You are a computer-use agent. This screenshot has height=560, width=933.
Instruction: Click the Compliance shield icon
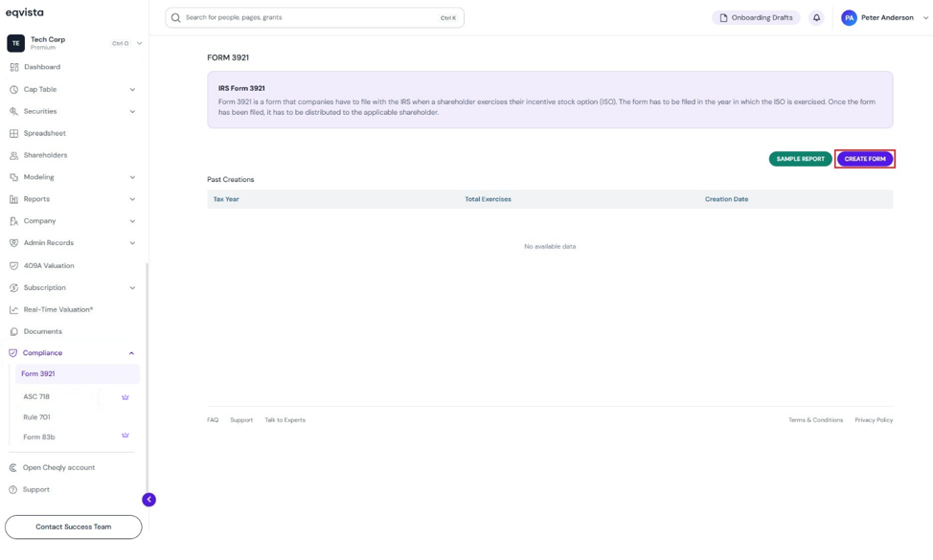(x=13, y=353)
